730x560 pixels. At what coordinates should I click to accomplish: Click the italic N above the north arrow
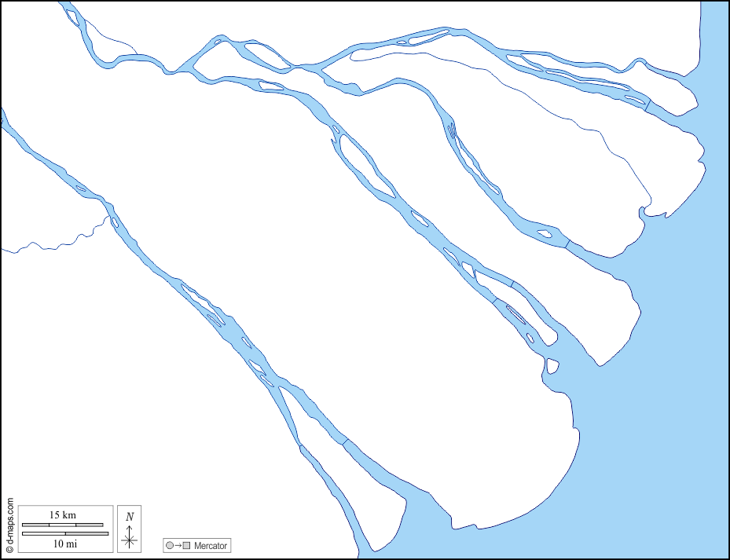coord(130,517)
